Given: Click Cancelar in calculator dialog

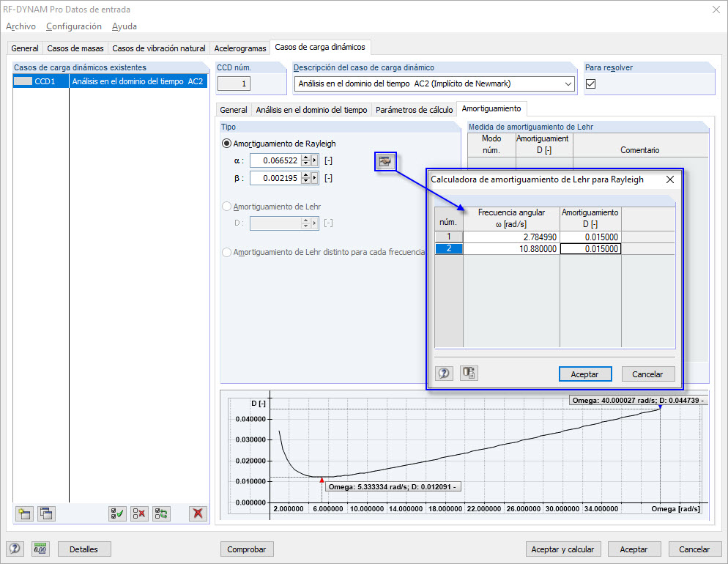Looking at the screenshot, I should (647, 374).
